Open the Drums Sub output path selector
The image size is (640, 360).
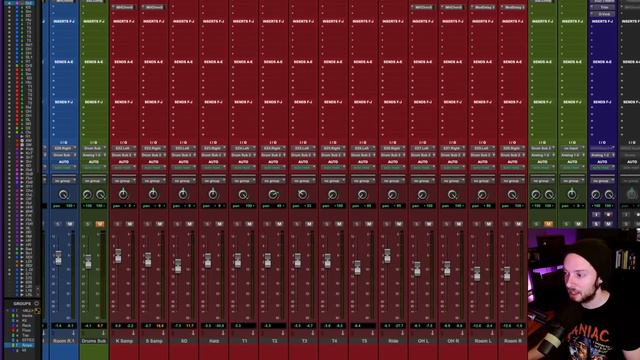94,155
